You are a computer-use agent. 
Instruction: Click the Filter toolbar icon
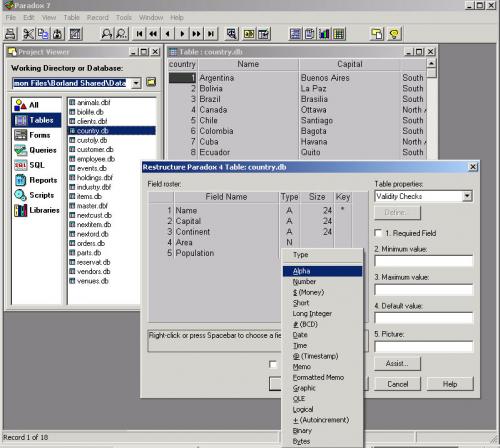click(231, 34)
